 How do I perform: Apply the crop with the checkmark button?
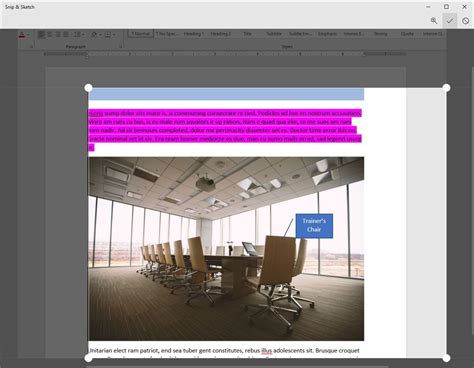(450, 21)
